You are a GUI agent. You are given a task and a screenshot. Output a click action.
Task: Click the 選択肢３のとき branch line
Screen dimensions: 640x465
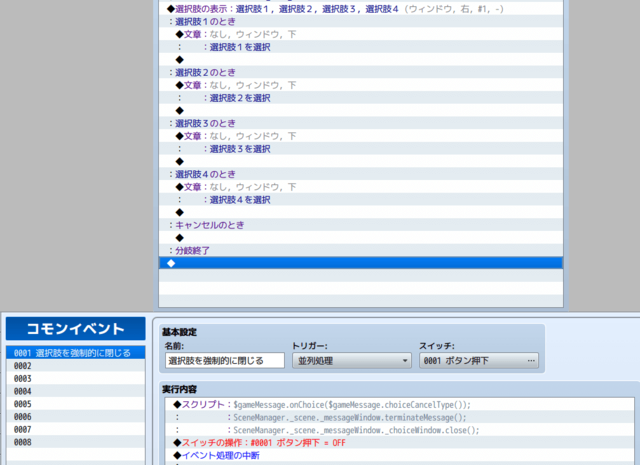[x=361, y=123]
